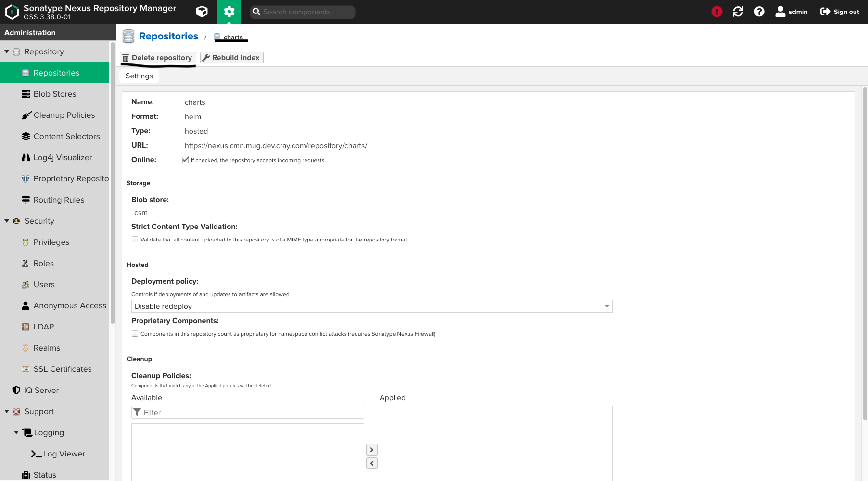Image resolution: width=868 pixels, height=481 pixels.
Task: Collapse the Support tree section
Action: pyautogui.click(x=7, y=411)
